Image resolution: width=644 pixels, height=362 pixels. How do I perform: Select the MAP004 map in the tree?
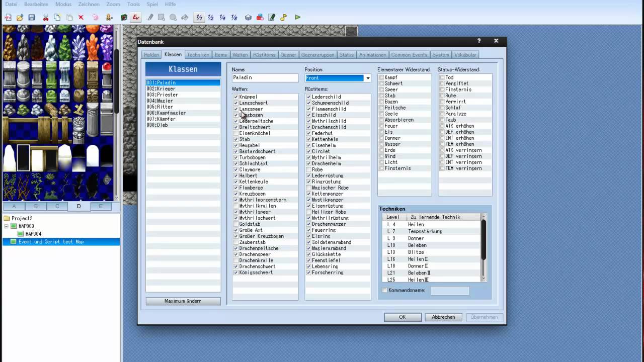[x=33, y=234]
